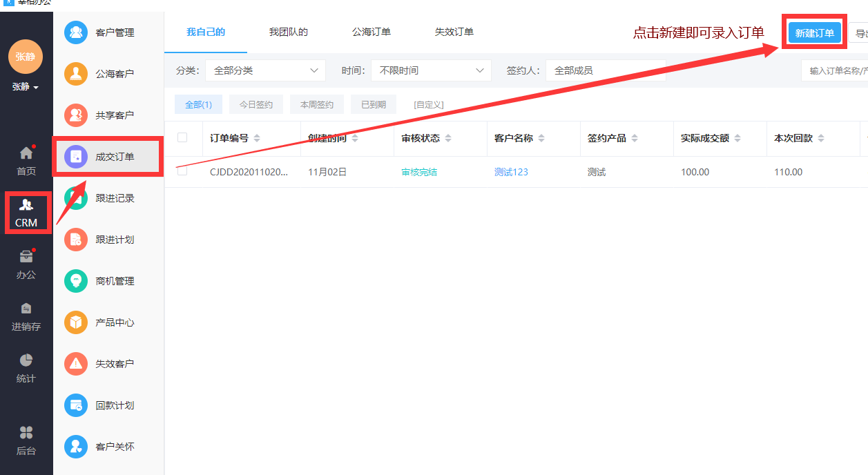The width and height of the screenshot is (868, 475).
Task: Switch to 失效订单 tab
Action: [454, 32]
